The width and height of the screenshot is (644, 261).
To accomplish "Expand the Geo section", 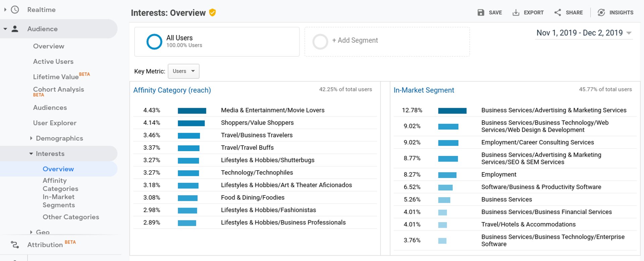I will point(31,232).
